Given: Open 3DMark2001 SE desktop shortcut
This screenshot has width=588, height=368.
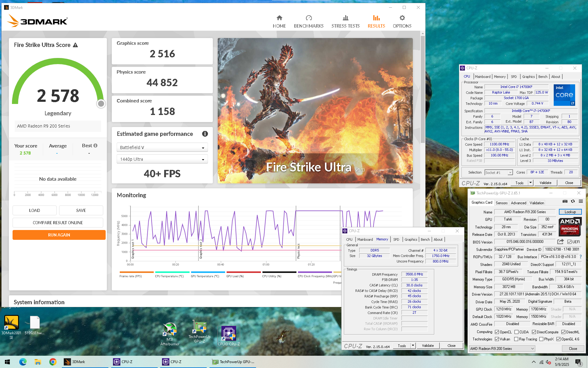Looking at the screenshot, I should [x=11, y=327].
